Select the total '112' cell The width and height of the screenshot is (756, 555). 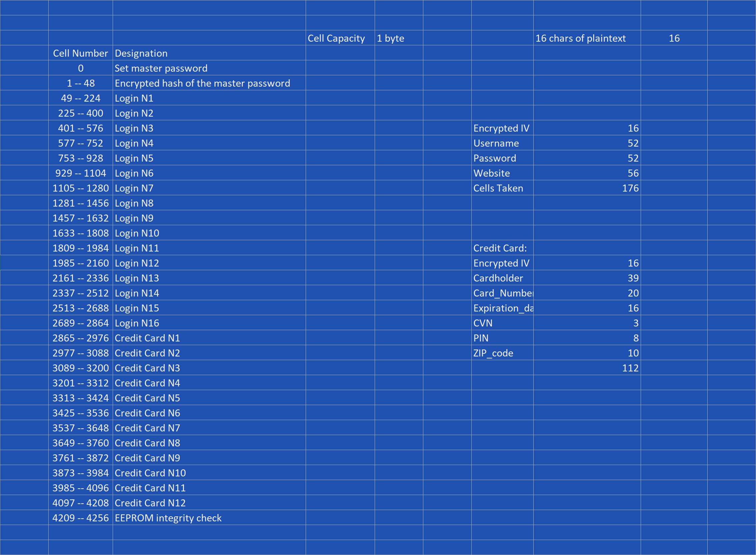pyautogui.click(x=587, y=368)
